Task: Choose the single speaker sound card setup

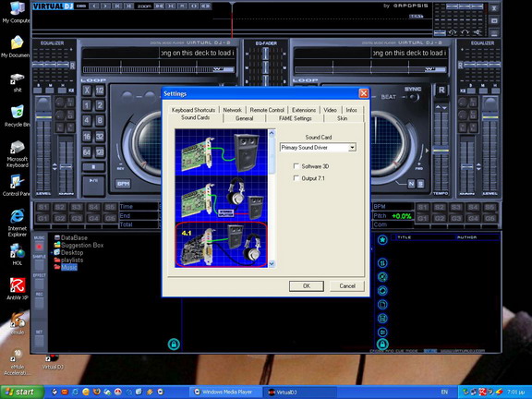Action: click(222, 152)
